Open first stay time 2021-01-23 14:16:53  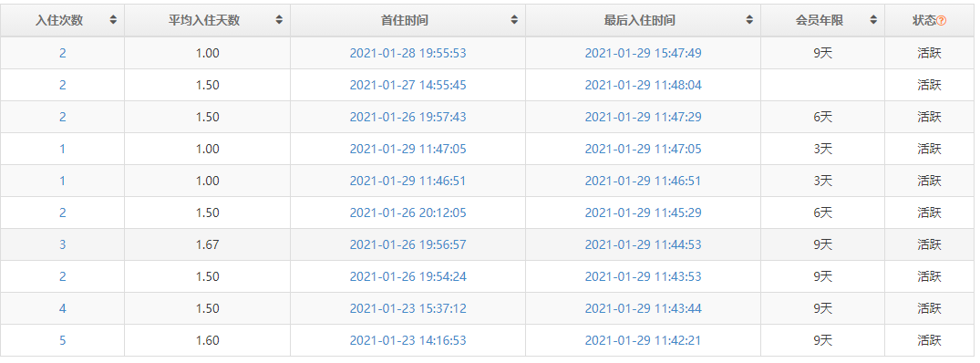click(407, 340)
